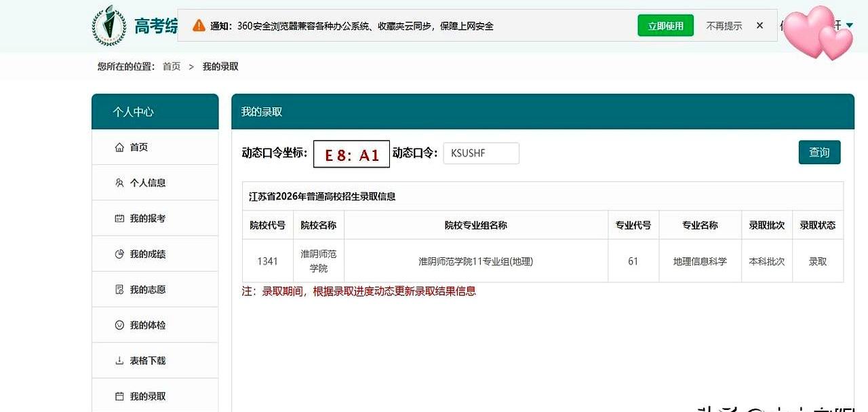The image size is (868, 412).
Task: Click the 地理信息科学 cell
Action: [x=700, y=261]
